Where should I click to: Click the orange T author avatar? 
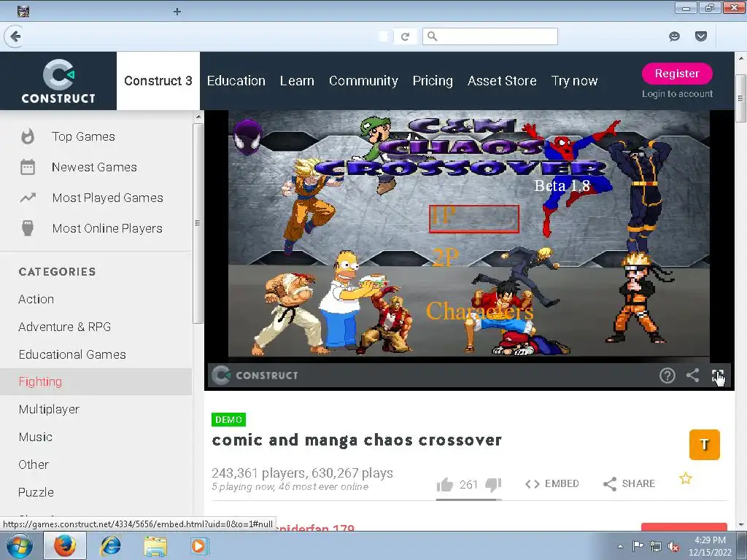click(x=704, y=445)
